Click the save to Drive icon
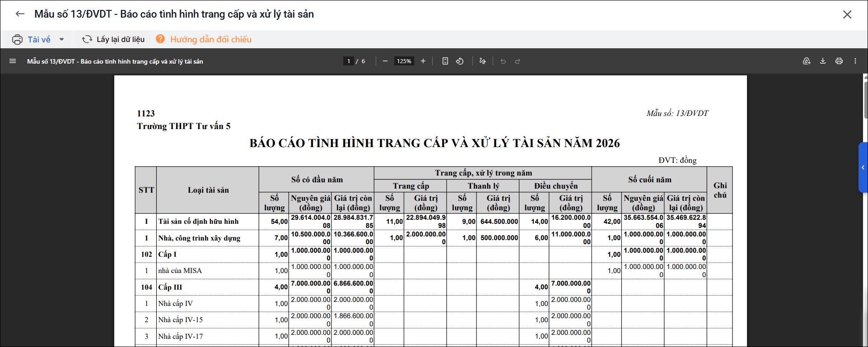The image size is (868, 347). pos(807,61)
